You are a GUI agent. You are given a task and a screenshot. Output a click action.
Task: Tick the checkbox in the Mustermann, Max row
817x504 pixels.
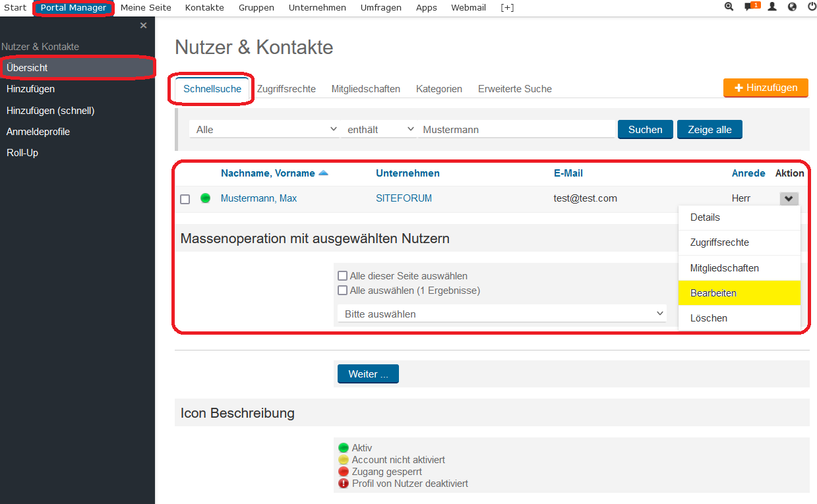click(185, 199)
